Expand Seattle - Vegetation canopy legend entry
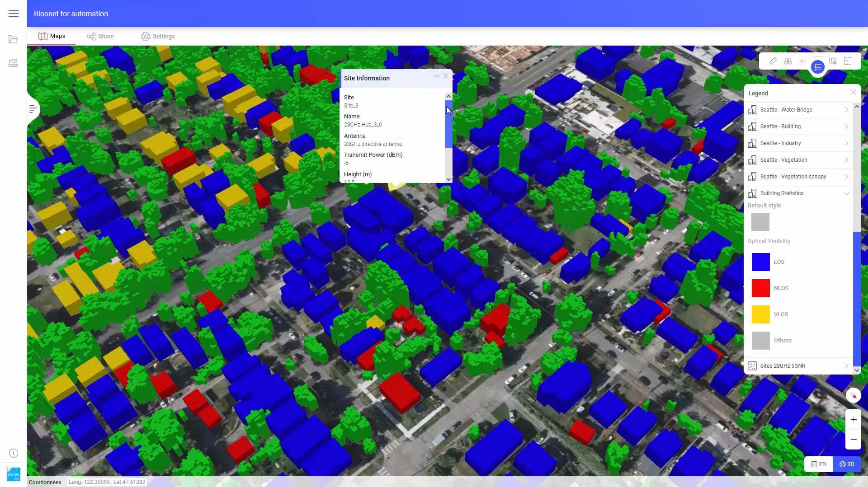The image size is (868, 487). (846, 177)
